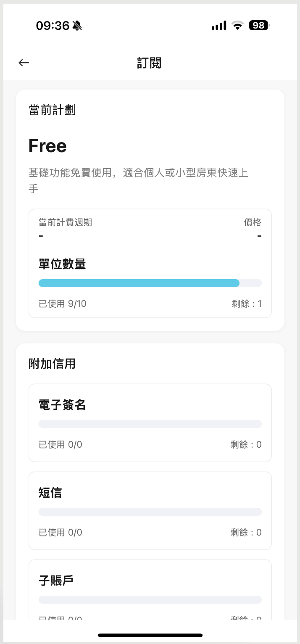Tap the 價格 label
The width and height of the screenshot is (300, 644).
[253, 222]
